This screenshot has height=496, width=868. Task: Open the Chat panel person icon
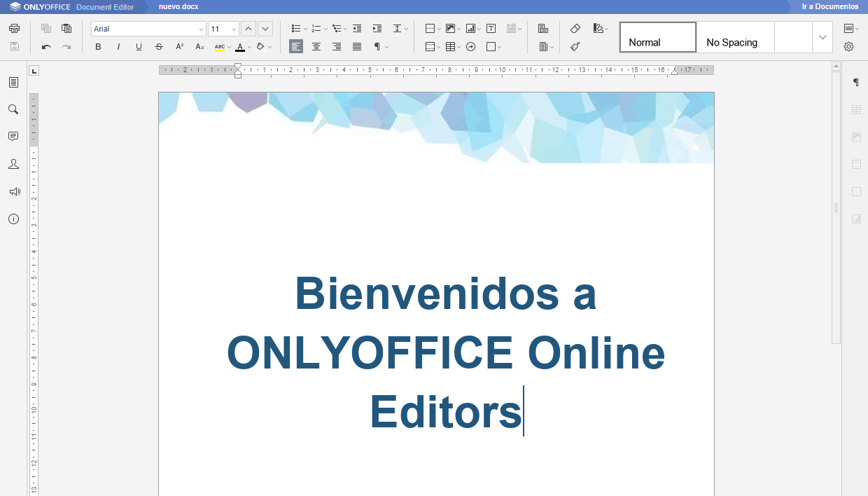click(13, 164)
